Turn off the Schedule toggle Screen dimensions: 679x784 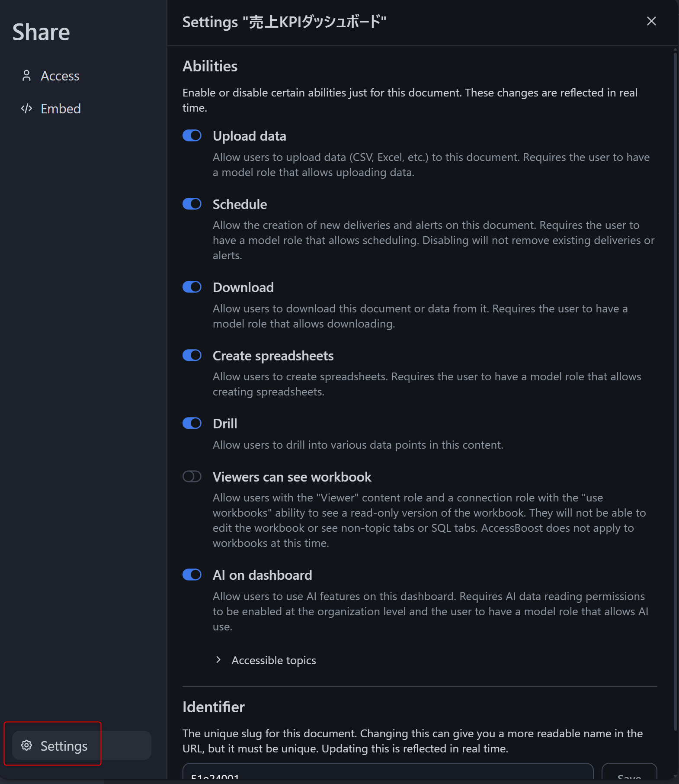(192, 204)
